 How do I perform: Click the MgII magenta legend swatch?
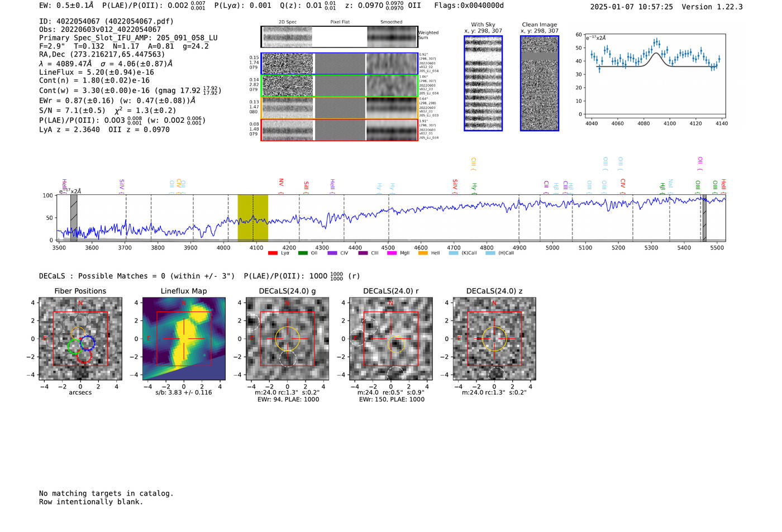(392, 253)
